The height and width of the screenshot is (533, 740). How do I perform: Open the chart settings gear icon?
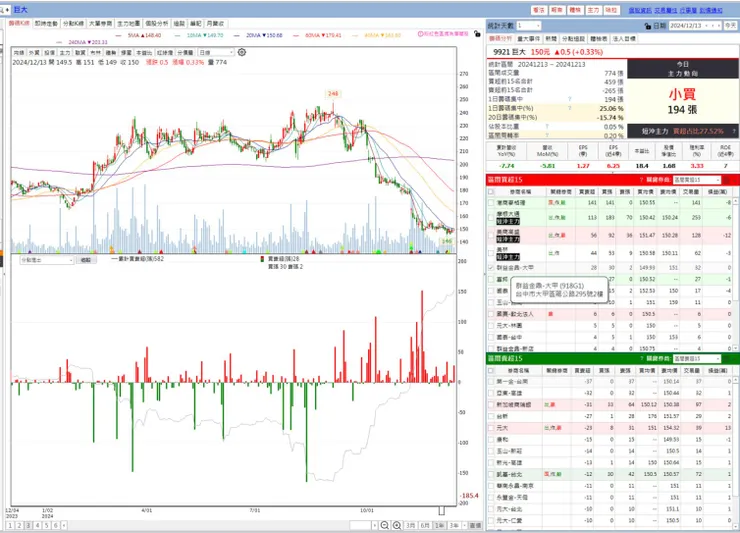(242, 52)
